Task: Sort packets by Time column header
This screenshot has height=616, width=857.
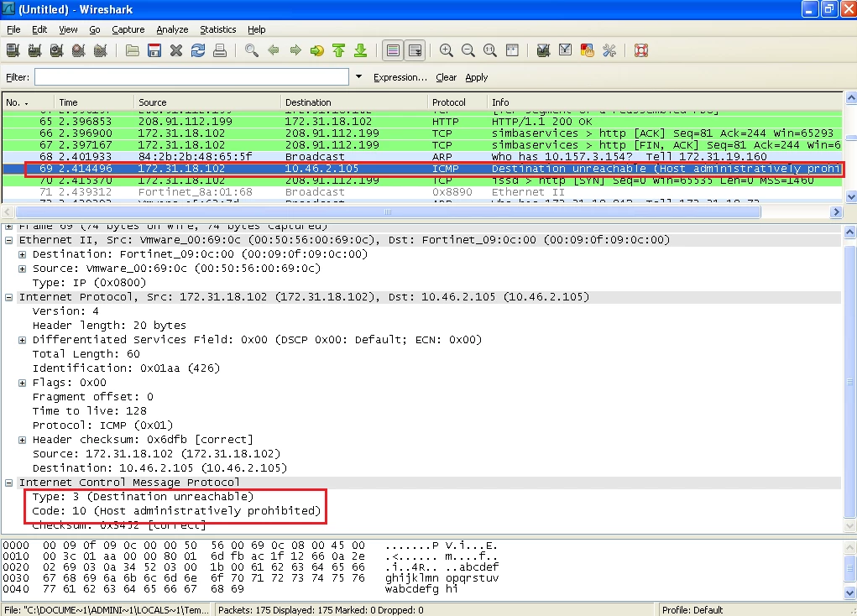Action: (x=93, y=102)
